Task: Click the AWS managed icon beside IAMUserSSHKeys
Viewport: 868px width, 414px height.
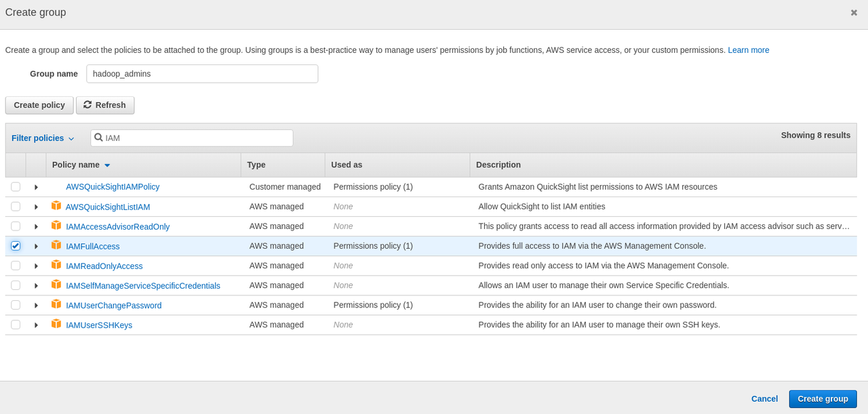Action: point(56,325)
